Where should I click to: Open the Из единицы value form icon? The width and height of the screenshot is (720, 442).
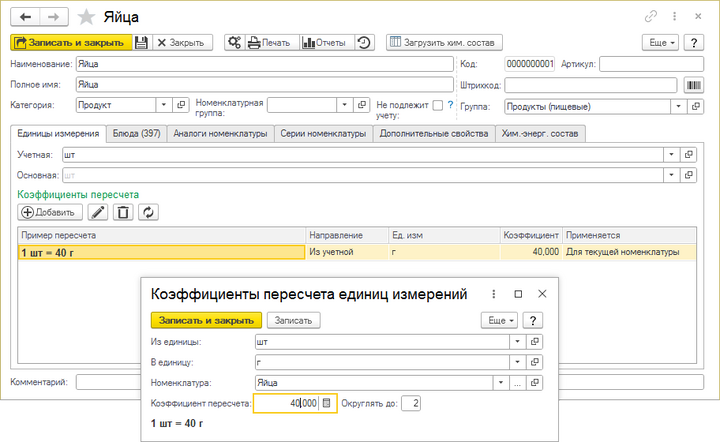534,341
